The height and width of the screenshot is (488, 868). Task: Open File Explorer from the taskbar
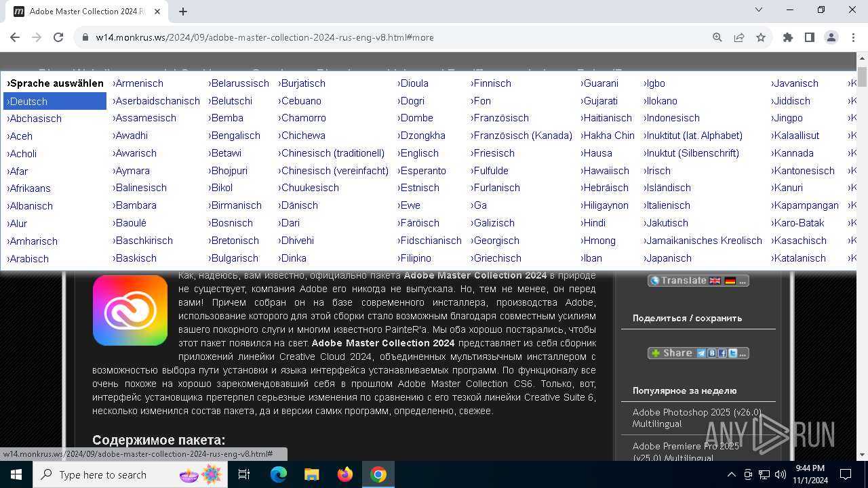coord(312,474)
